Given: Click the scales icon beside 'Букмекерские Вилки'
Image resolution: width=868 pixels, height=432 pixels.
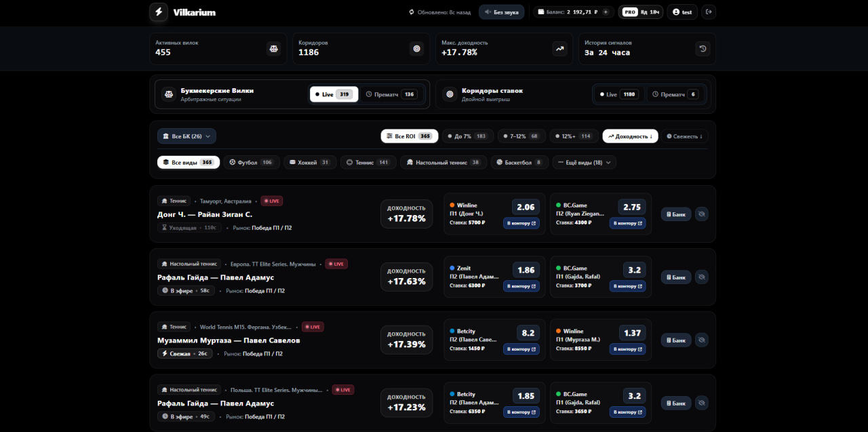Looking at the screenshot, I should pos(168,94).
